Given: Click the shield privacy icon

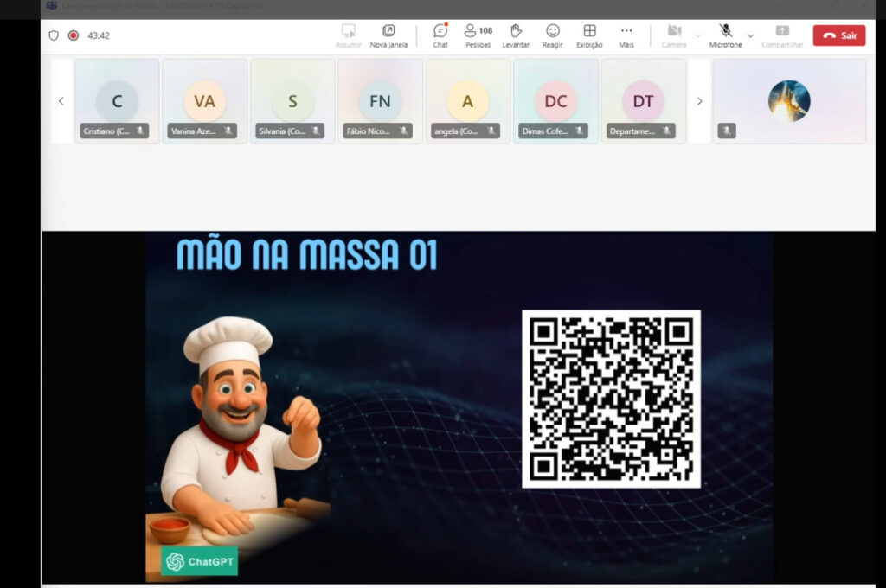Looking at the screenshot, I should coord(54,35).
